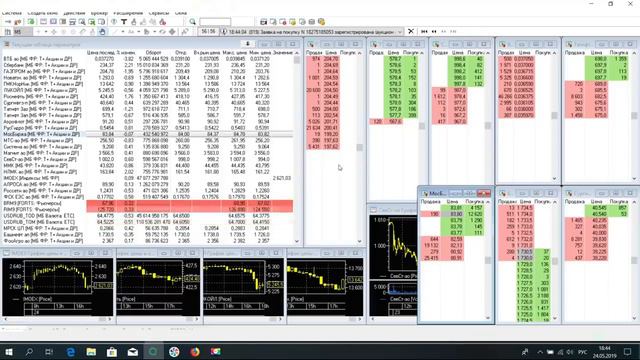Click the diamond-shaped icon in second toolbar
The width and height of the screenshot is (640, 360).
(172, 31)
